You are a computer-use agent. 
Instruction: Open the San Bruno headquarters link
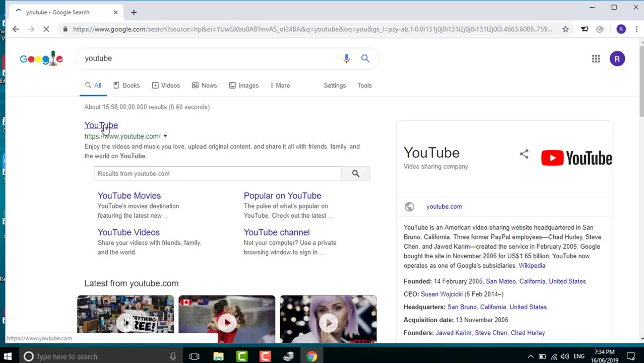[x=462, y=307]
